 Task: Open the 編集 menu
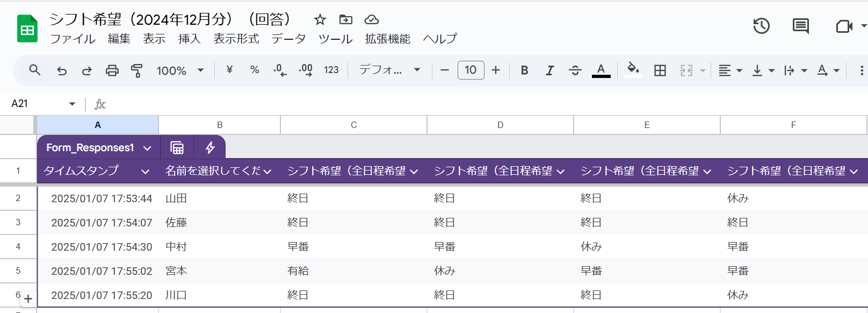(119, 39)
